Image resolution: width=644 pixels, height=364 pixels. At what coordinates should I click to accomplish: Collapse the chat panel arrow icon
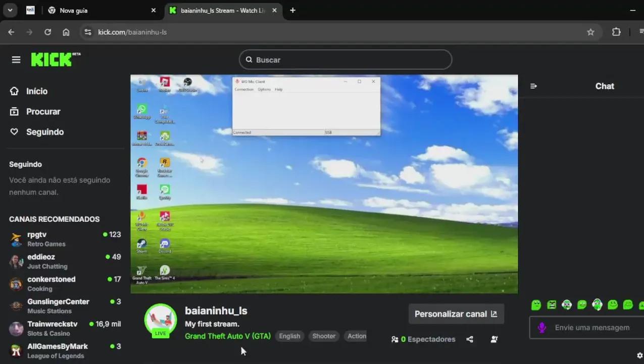point(533,86)
